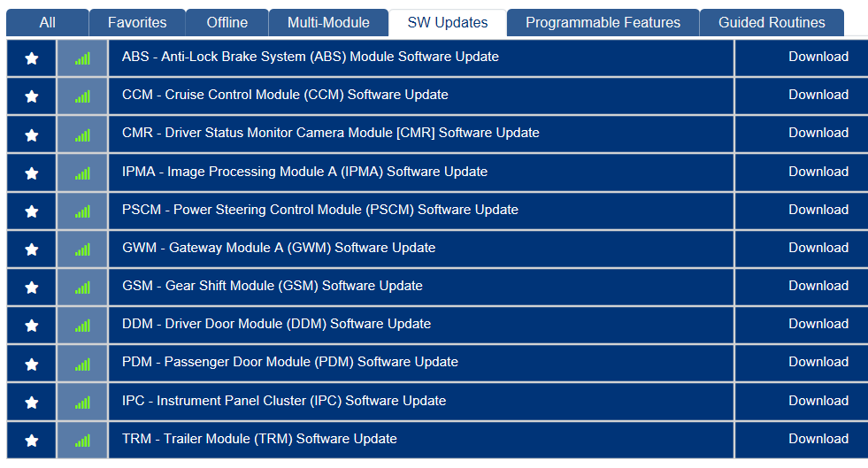Click signal strength icon for CMR row
Screen dimensions: 868x468
pos(82,135)
